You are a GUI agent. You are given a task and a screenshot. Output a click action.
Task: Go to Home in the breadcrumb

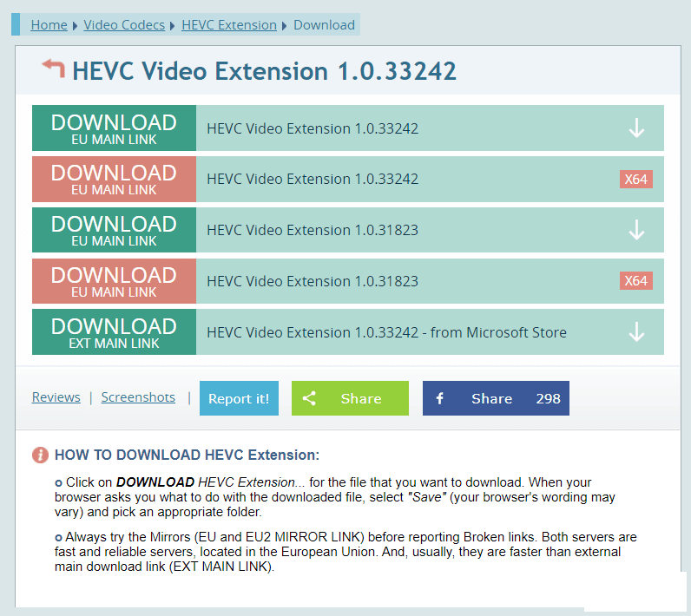(49, 25)
